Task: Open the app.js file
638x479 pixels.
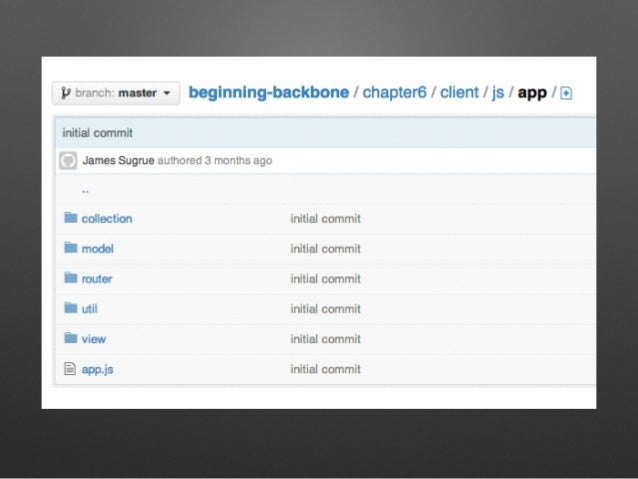Action: [x=98, y=369]
